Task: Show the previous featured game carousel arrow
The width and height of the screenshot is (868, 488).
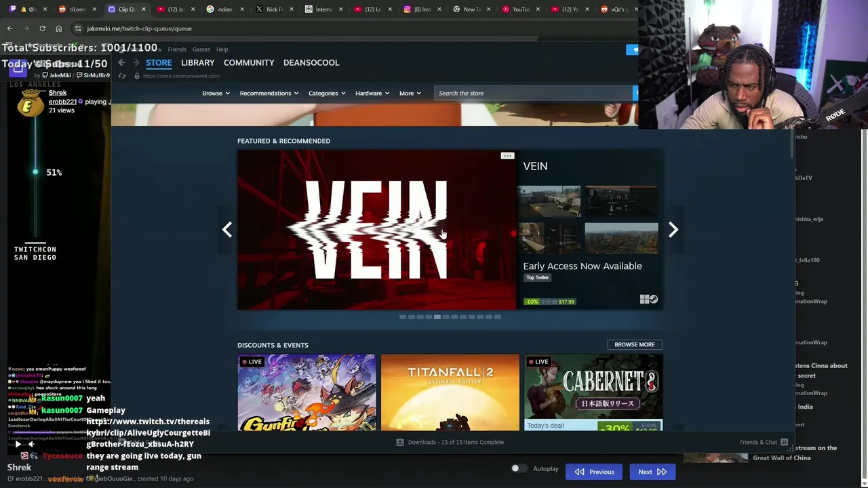Action: tap(226, 230)
